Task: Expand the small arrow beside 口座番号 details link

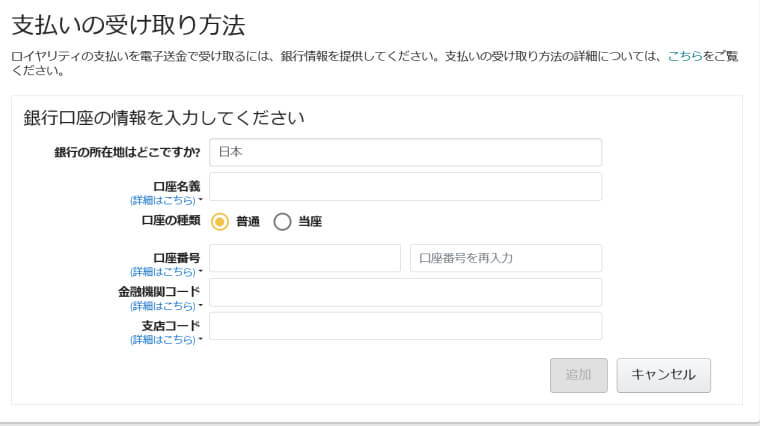Action: [x=201, y=271]
